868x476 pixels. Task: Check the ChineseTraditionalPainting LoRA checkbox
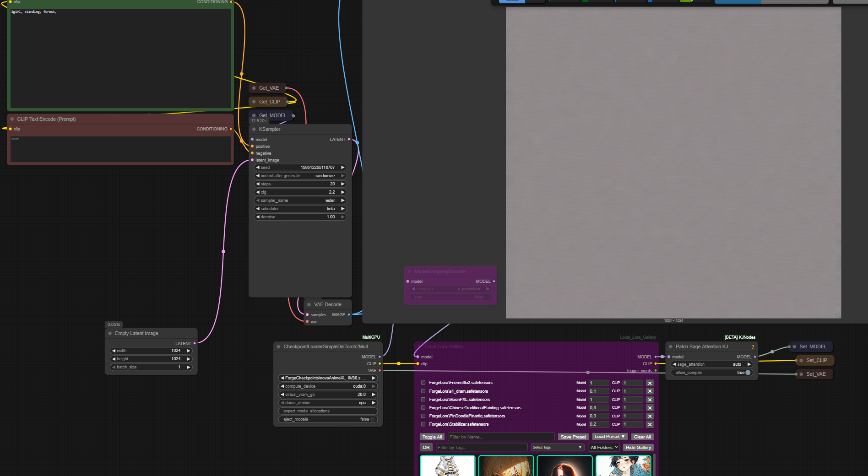click(423, 408)
